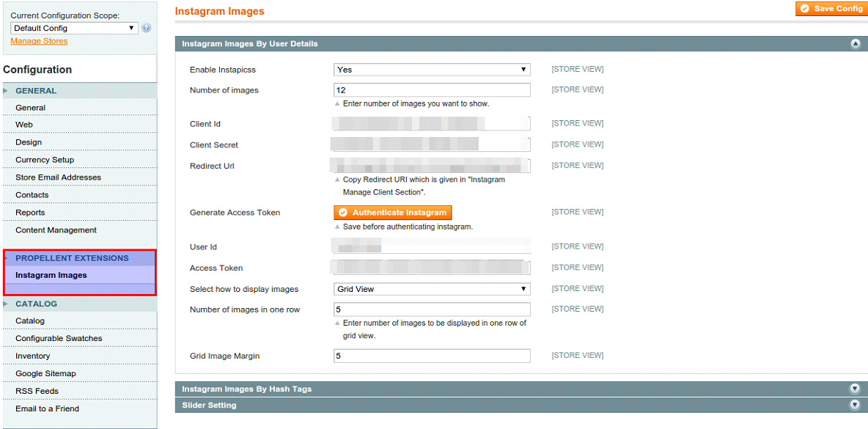
Task: Collapse the CATALOG section header
Action: coord(80,304)
